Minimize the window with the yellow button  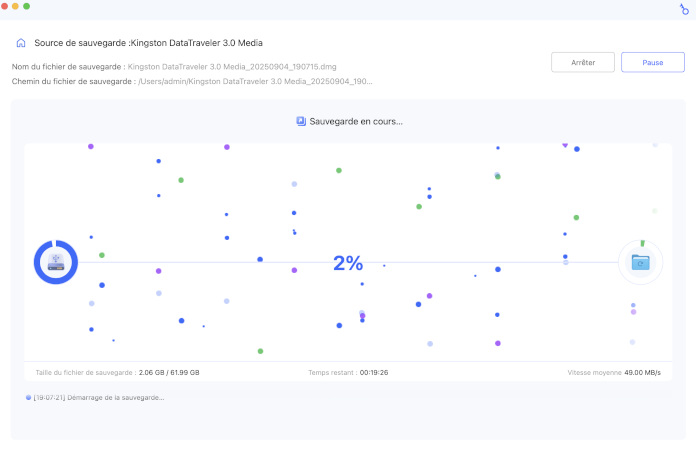(x=16, y=6)
